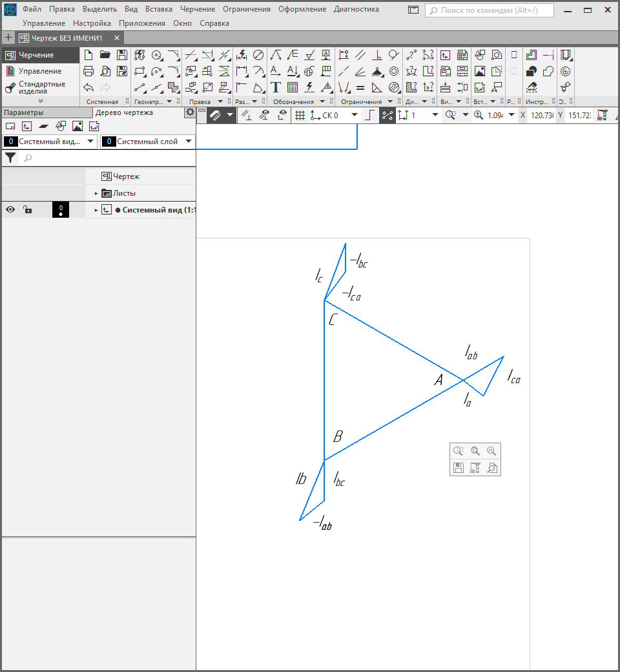This screenshot has width=620, height=672.
Task: Click the Print icon in the system toolbar
Action: [88, 71]
